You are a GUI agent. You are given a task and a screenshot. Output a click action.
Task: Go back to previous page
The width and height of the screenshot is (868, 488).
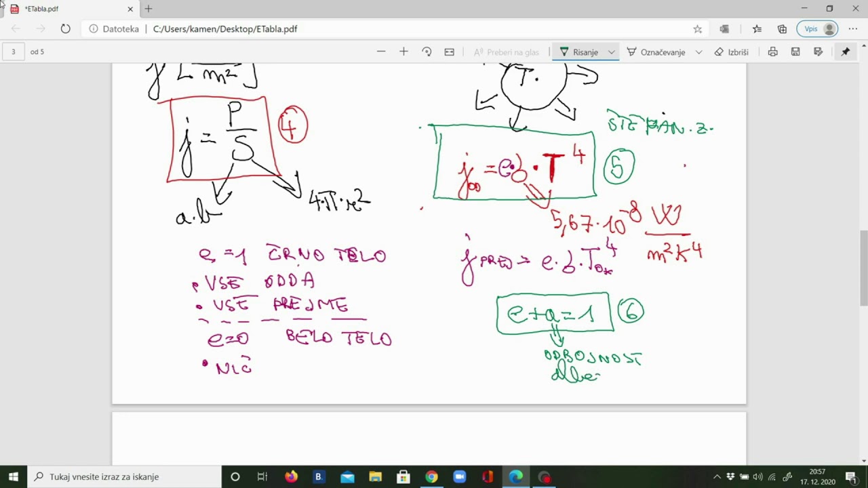pos(16,28)
